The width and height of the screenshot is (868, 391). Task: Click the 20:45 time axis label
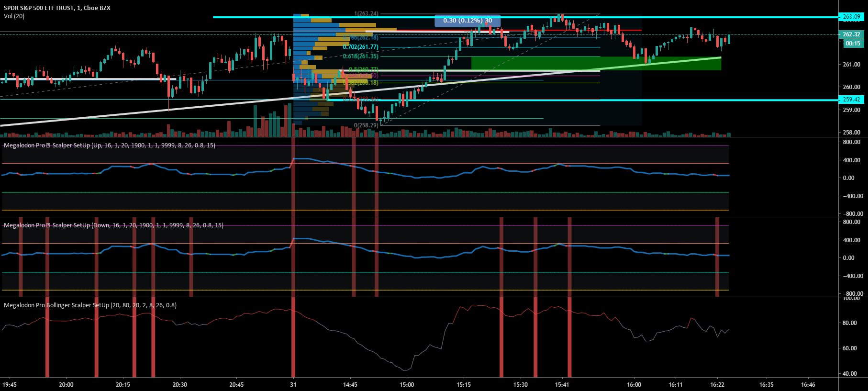coord(236,385)
